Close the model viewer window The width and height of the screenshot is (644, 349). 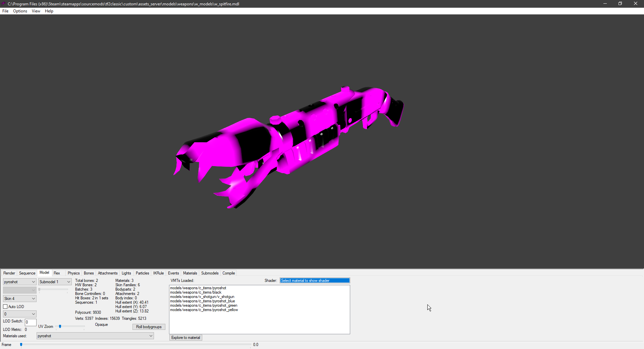pyautogui.click(x=636, y=4)
